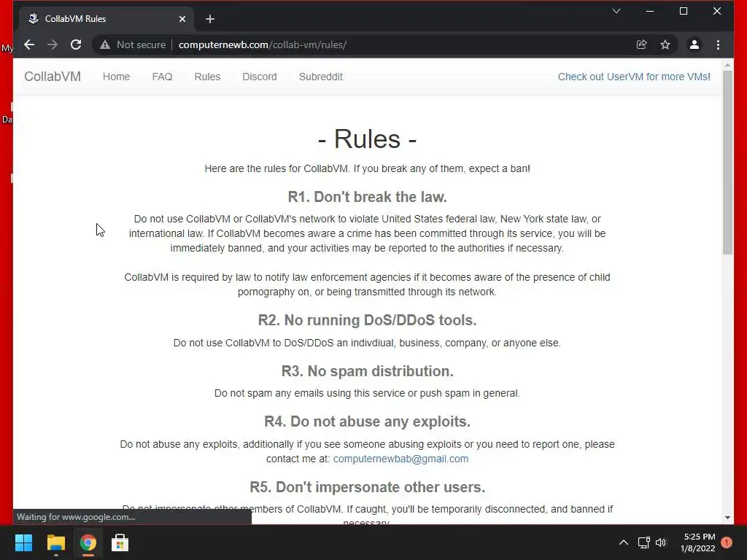Click scrollbar up arrow
The image size is (747, 560).
727,64
